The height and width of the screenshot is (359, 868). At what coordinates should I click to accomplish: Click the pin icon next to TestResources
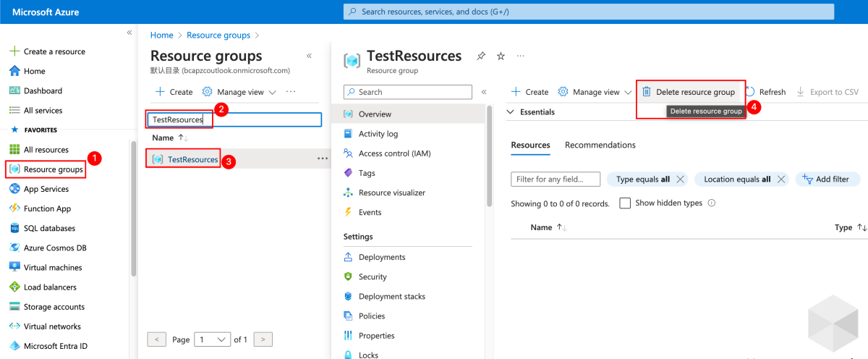click(481, 56)
